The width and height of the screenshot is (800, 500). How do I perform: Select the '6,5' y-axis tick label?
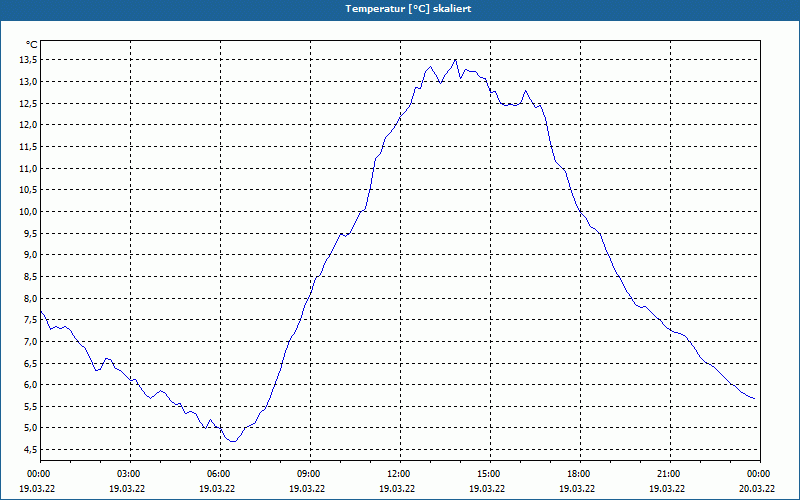(x=31, y=363)
